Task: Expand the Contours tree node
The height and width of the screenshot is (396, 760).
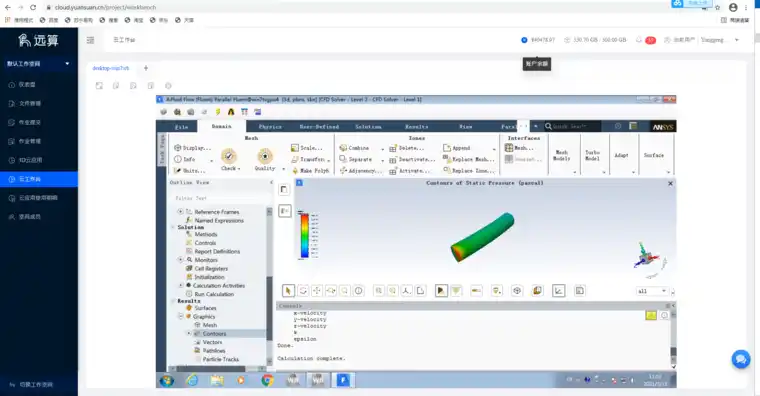Action: tap(189, 333)
